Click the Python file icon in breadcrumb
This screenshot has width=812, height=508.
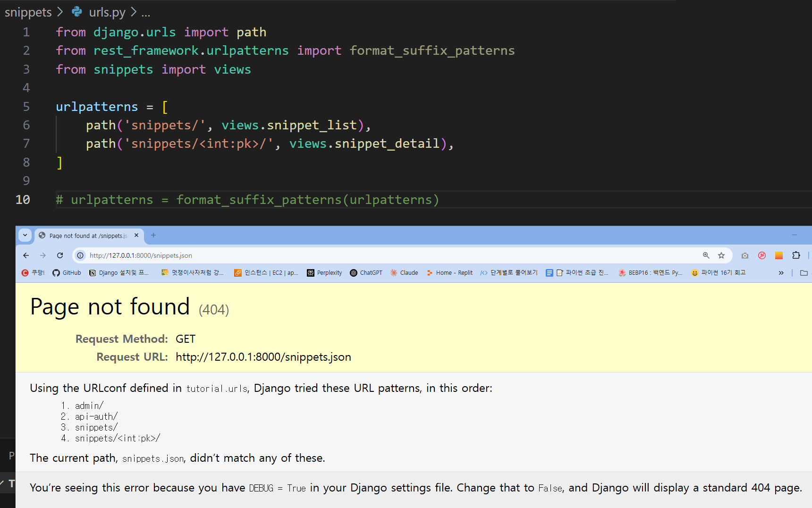[x=77, y=12]
